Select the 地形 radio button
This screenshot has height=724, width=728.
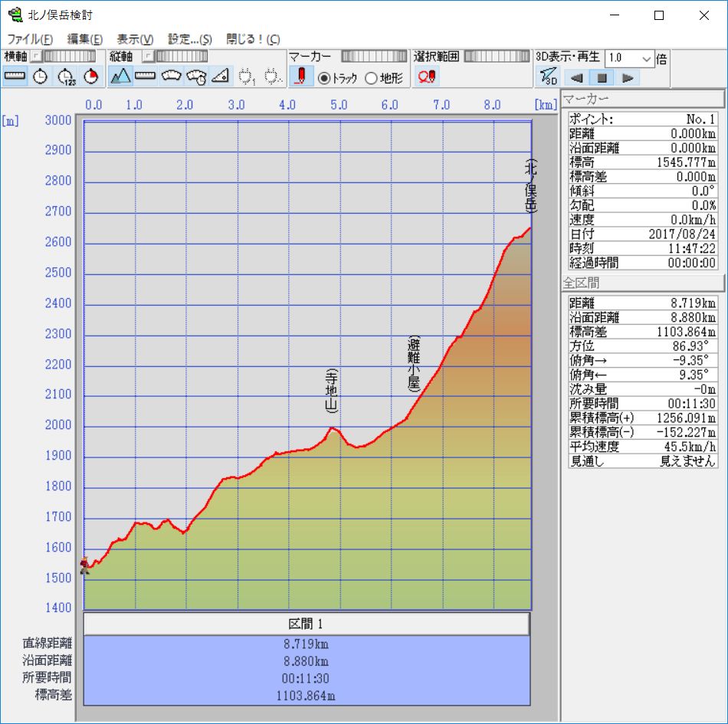tap(371, 78)
